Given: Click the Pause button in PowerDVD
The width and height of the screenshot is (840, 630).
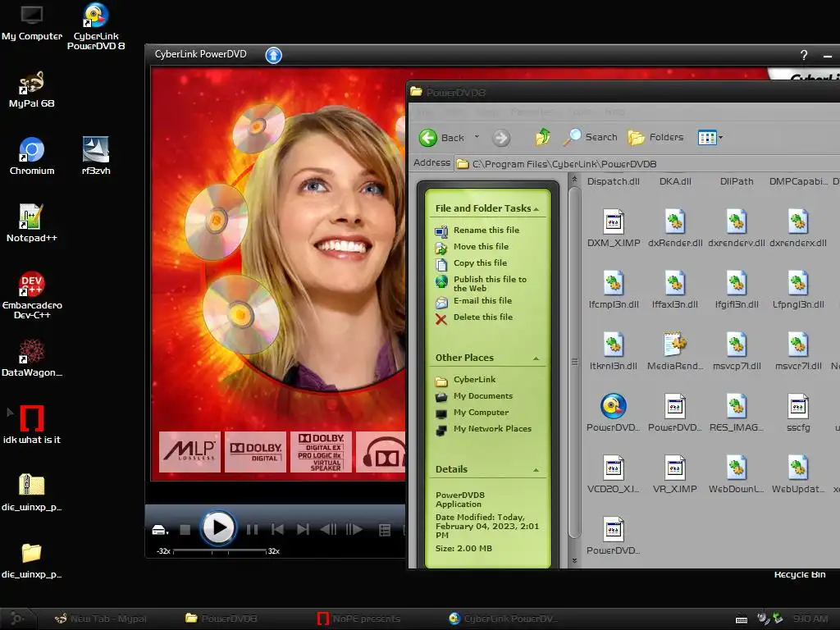Looking at the screenshot, I should (252, 530).
